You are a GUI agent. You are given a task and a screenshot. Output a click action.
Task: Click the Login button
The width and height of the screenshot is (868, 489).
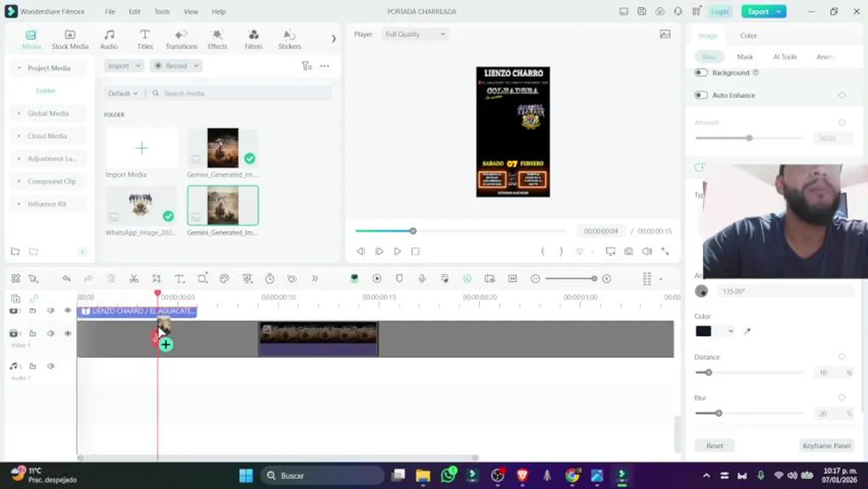[x=719, y=12]
